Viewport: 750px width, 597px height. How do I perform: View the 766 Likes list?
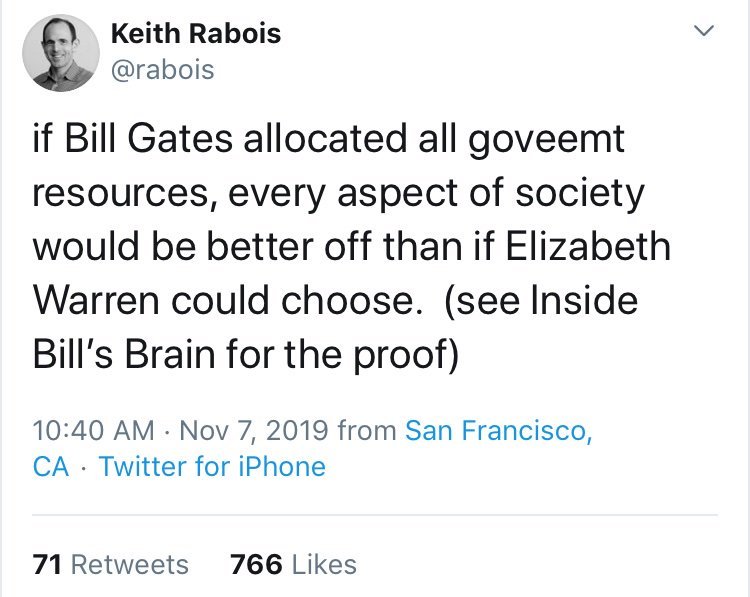(x=293, y=564)
